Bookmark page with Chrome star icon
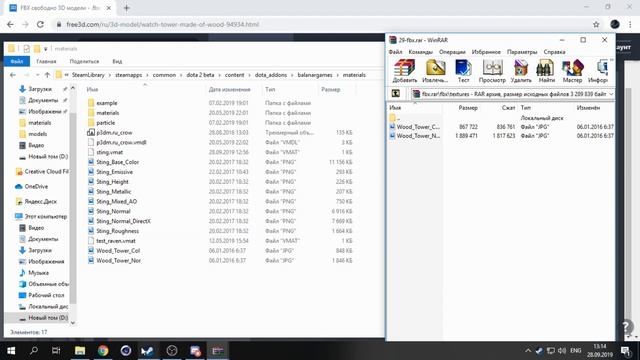This screenshot has height=360, width=640. coord(596,24)
